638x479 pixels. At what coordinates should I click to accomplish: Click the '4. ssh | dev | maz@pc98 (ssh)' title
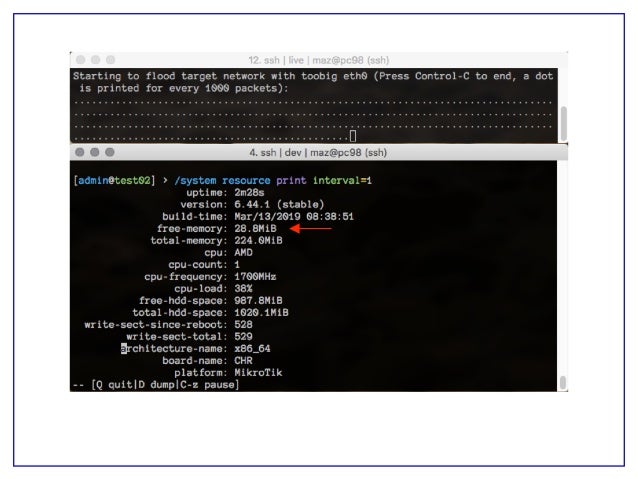tap(318, 153)
